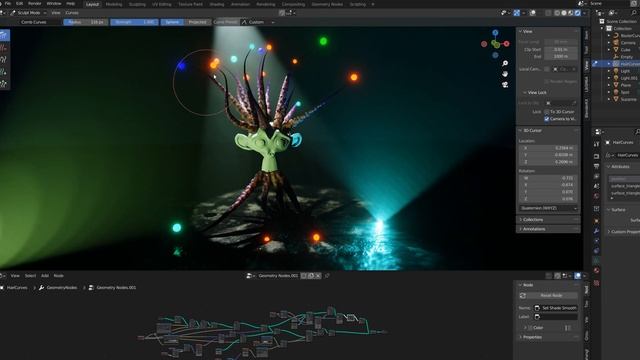Click the HairCurves breadcrumb in node editor
Screen dimensions: 640x360
pyautogui.click(x=17, y=288)
